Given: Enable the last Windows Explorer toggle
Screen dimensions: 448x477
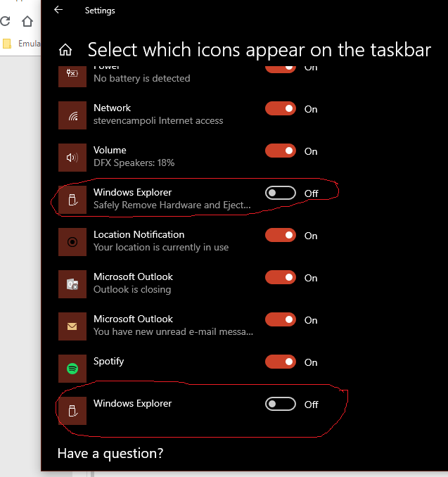Looking at the screenshot, I should [281, 404].
